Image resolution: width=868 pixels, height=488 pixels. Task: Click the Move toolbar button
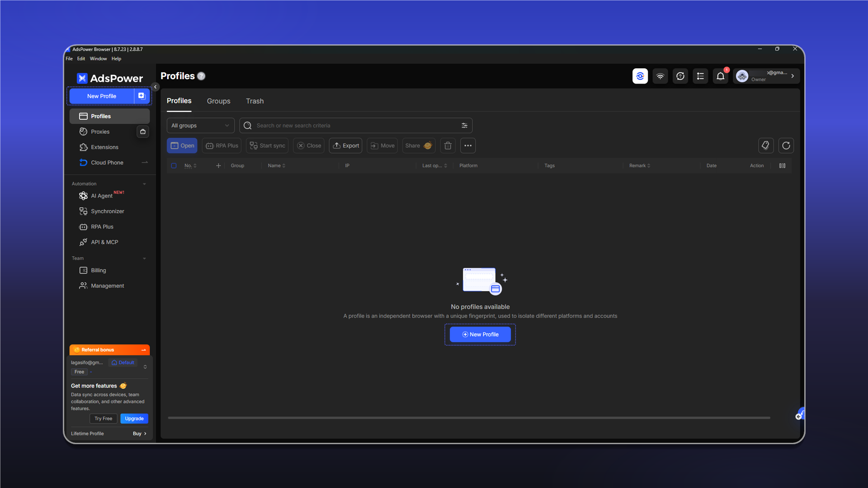[x=382, y=145]
